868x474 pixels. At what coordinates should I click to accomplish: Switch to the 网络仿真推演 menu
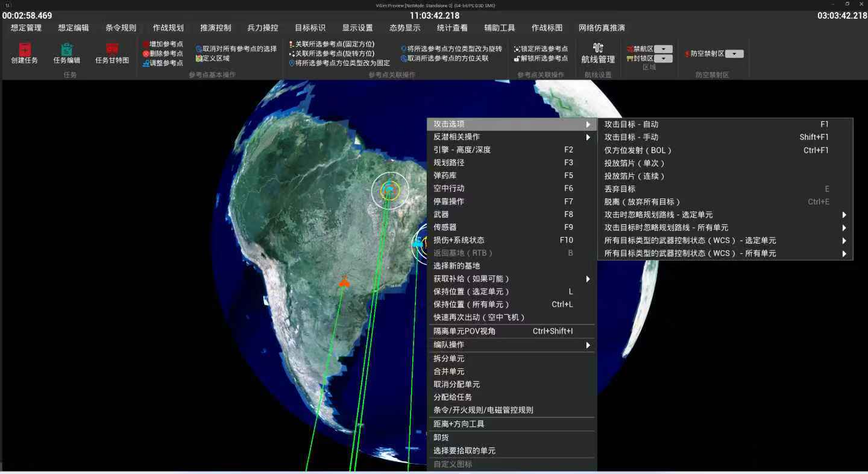click(x=601, y=27)
